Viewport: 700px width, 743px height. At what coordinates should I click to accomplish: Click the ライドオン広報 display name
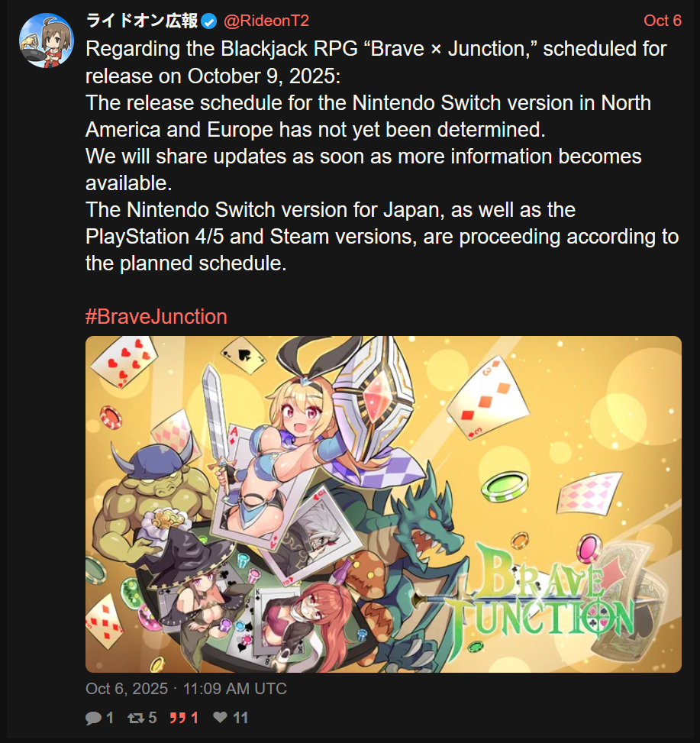[x=142, y=21]
